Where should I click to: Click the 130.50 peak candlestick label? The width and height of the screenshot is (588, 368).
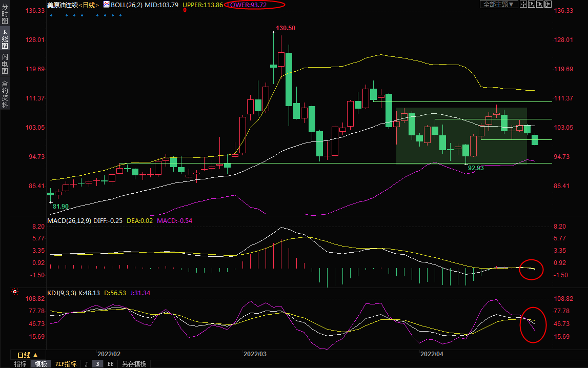tap(286, 28)
